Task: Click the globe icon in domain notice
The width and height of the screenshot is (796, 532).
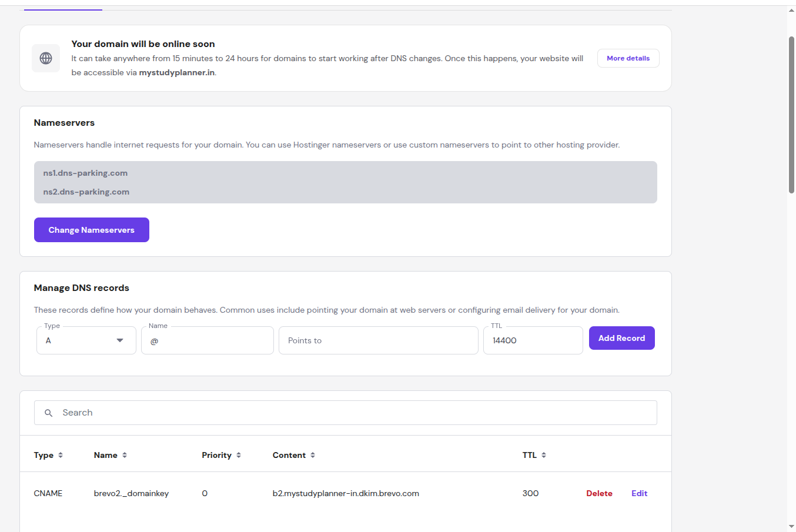Action: point(46,58)
